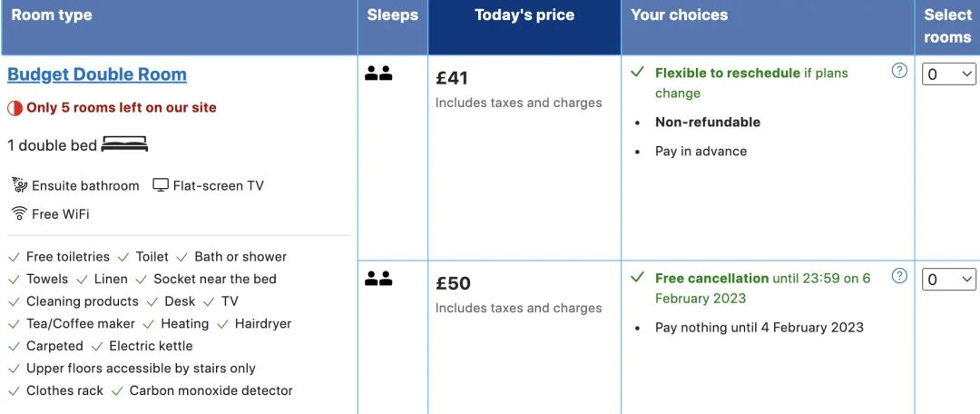Open the room quantity dropdown for £50 rate
980x414 pixels.
(x=949, y=280)
